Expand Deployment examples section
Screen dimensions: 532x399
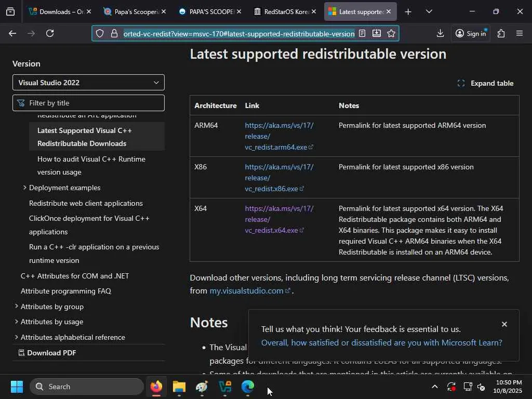pos(64,188)
